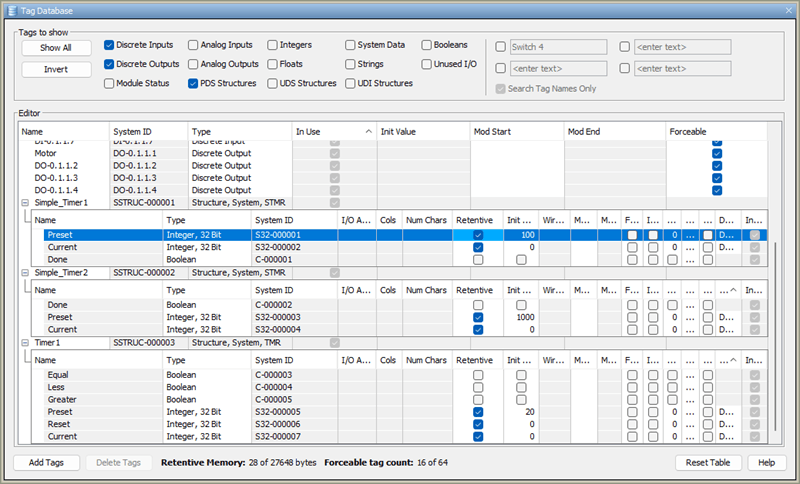Click the Invert button
The width and height of the screenshot is (800, 484).
pyautogui.click(x=56, y=69)
